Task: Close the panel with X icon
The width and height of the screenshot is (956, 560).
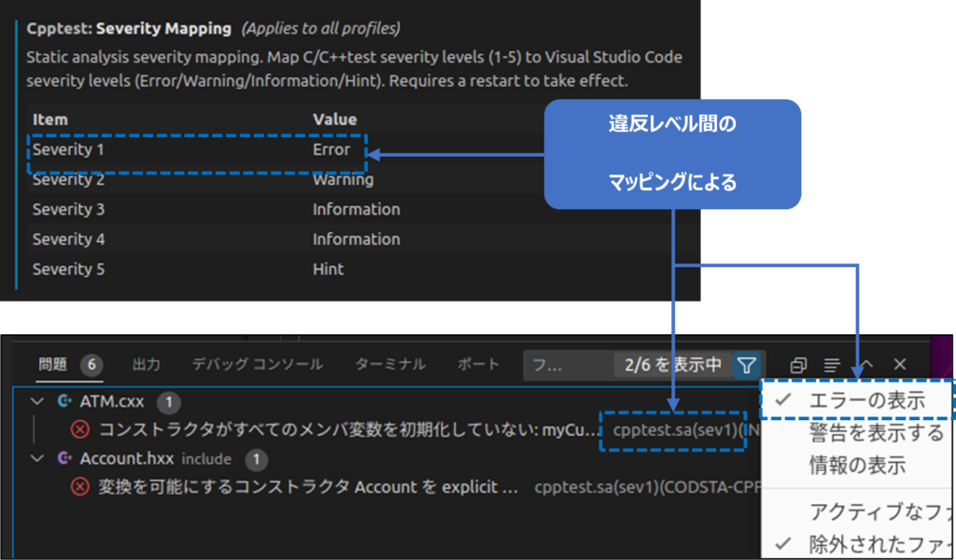Action: click(x=900, y=364)
